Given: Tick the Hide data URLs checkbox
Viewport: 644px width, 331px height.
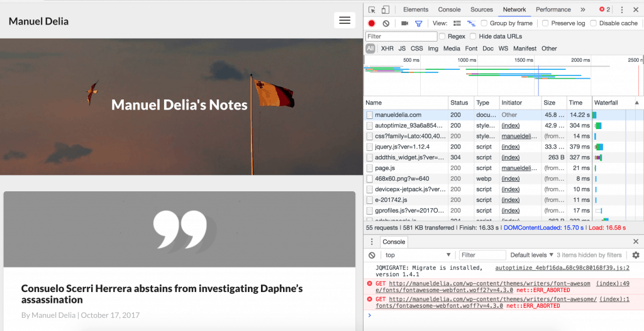Looking at the screenshot, I should click(x=473, y=36).
